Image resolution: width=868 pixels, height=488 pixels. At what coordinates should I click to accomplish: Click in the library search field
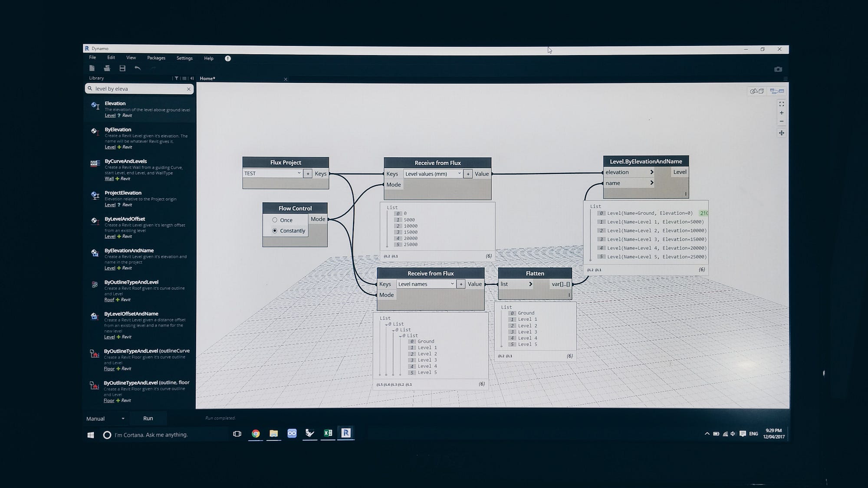(139, 89)
